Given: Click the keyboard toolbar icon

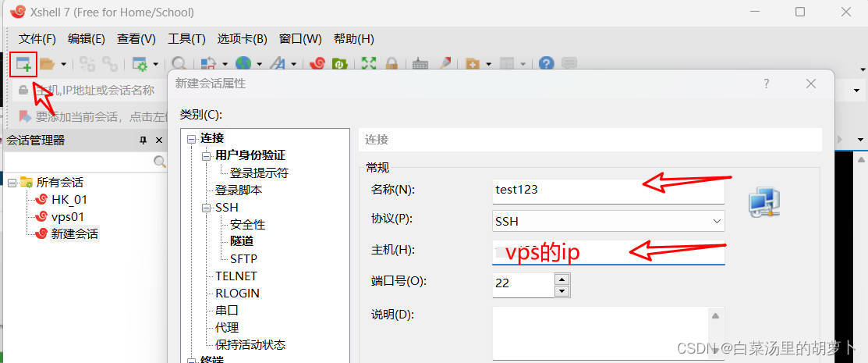Looking at the screenshot, I should click(x=420, y=64).
